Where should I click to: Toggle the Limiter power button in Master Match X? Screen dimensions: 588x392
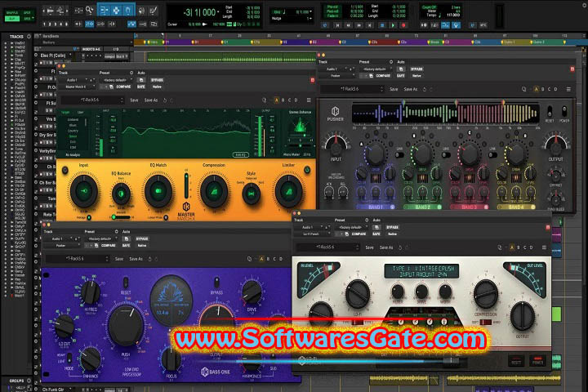307,170
